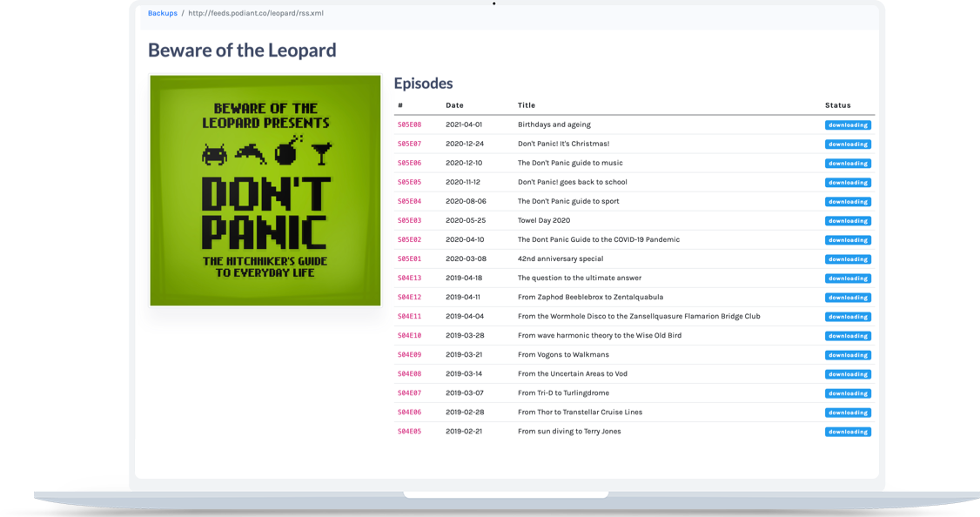Click the Don't Panic podcast cover artwork
The width and height of the screenshot is (980, 517).
265,190
